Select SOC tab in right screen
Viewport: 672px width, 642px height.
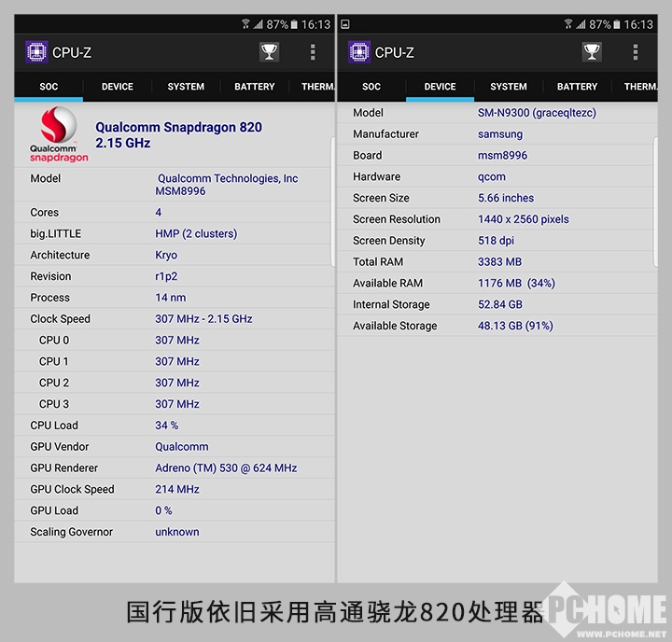point(371,87)
